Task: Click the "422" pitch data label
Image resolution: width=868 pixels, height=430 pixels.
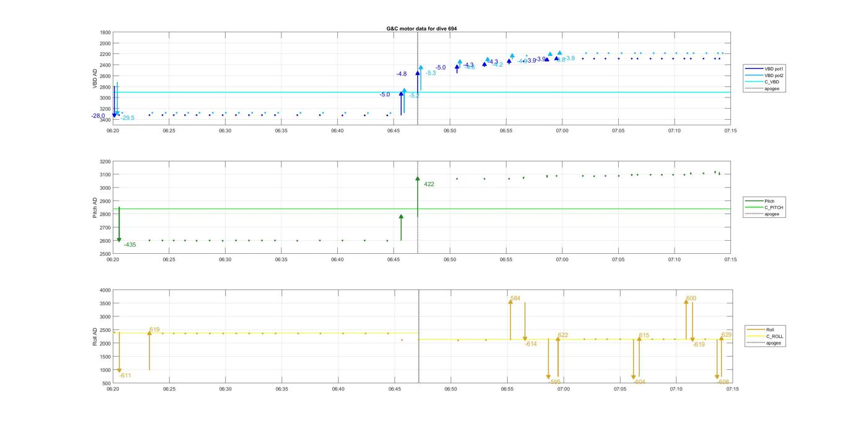Action: 429,184
